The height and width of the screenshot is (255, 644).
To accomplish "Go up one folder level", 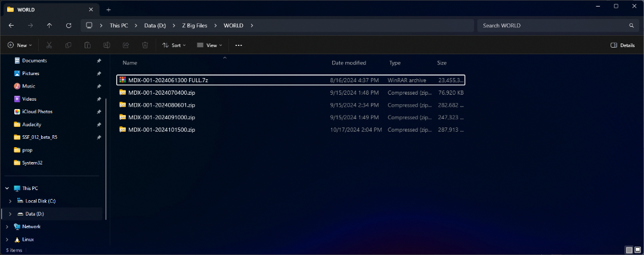I will 49,26.
